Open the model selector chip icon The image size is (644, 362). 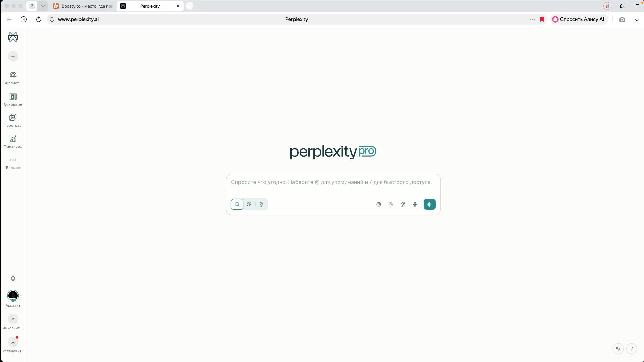tap(391, 204)
